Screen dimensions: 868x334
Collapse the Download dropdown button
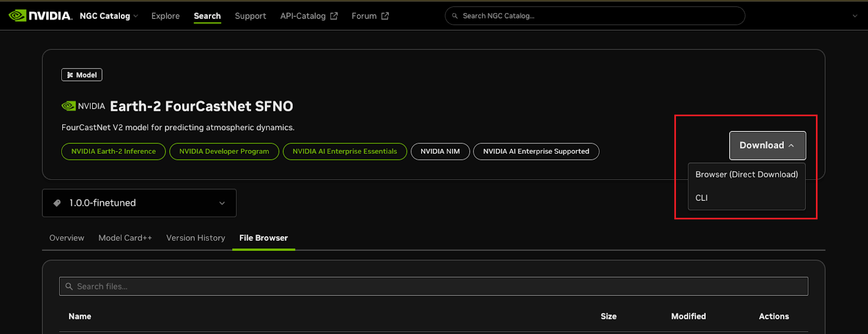(x=767, y=146)
